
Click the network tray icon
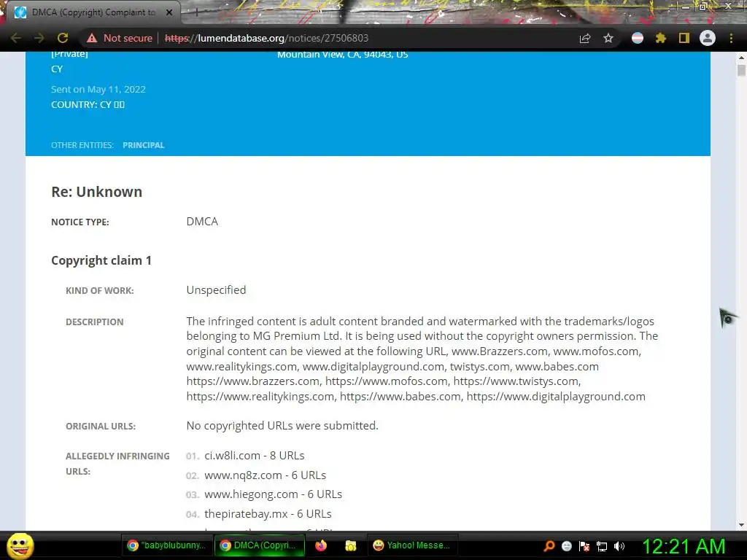coord(602,547)
